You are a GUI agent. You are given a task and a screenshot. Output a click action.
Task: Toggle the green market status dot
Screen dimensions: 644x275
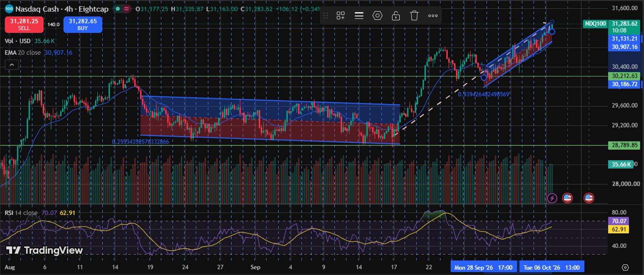(118, 9)
